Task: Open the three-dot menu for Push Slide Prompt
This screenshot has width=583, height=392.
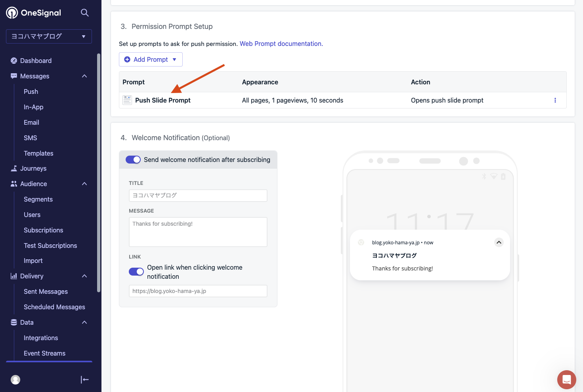Action: pos(555,100)
